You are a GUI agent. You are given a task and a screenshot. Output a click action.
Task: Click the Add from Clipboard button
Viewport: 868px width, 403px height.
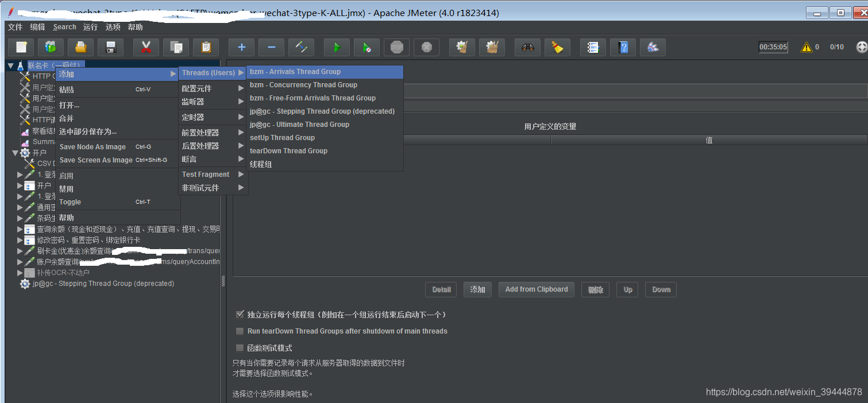click(537, 289)
